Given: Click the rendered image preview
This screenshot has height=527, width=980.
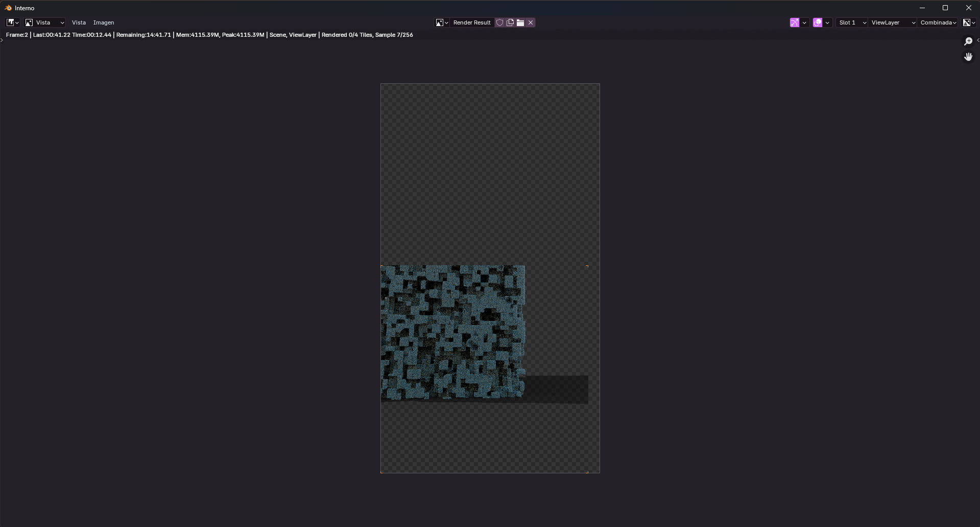Looking at the screenshot, I should click(x=490, y=278).
